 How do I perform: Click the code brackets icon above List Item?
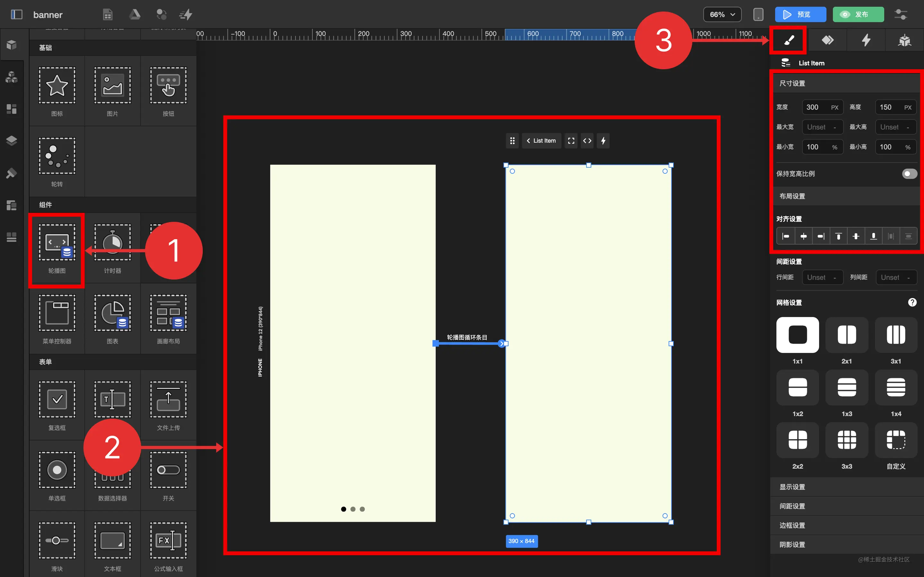coord(587,141)
